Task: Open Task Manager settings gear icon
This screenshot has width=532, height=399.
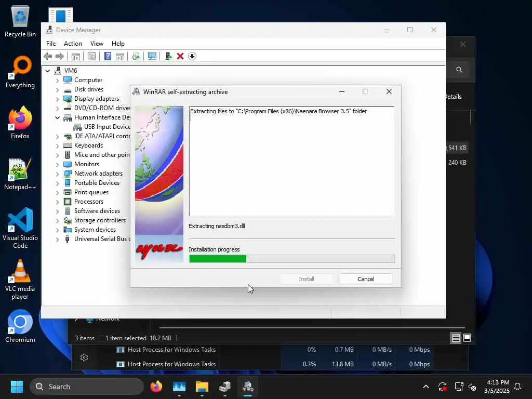Action: (84, 357)
